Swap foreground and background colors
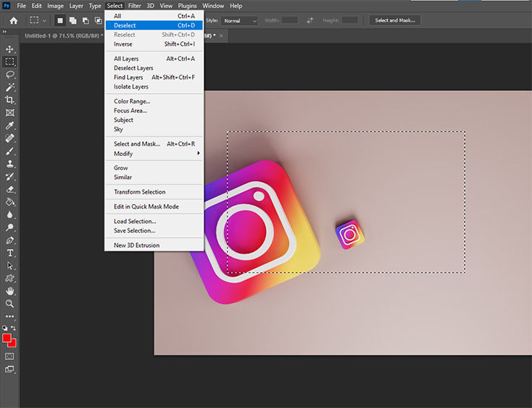 click(x=13, y=328)
